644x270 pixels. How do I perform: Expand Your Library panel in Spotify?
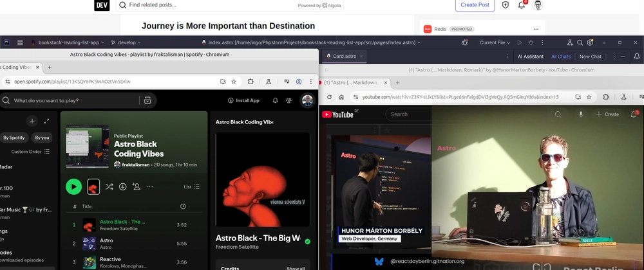tap(47, 121)
